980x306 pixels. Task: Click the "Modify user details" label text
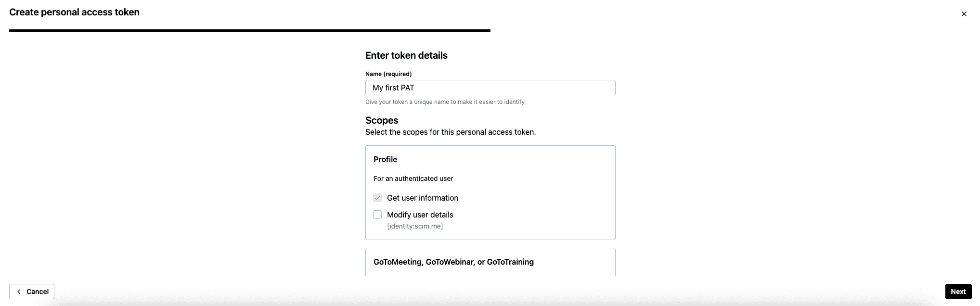420,215
